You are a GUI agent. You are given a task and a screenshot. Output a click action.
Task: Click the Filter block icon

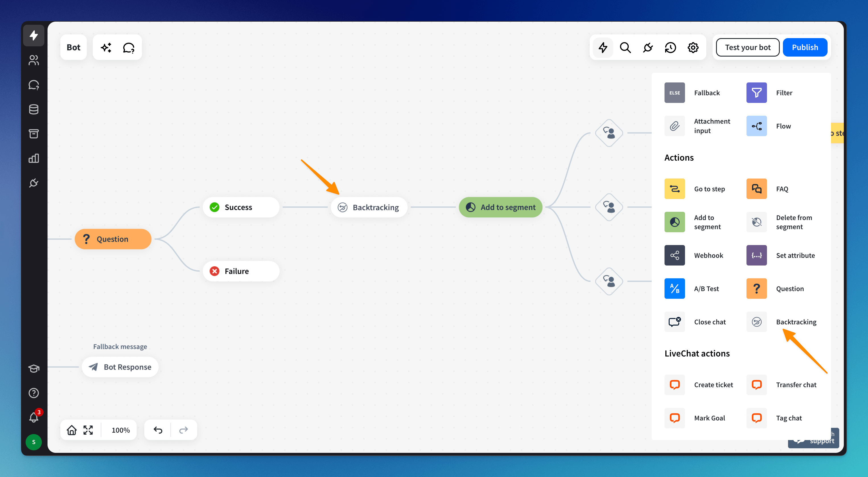(x=756, y=93)
